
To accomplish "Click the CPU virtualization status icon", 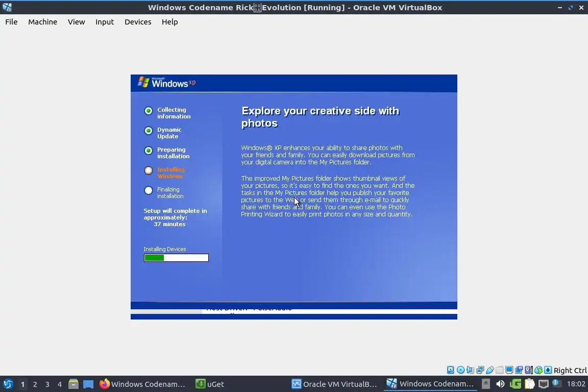I will 529,370.
